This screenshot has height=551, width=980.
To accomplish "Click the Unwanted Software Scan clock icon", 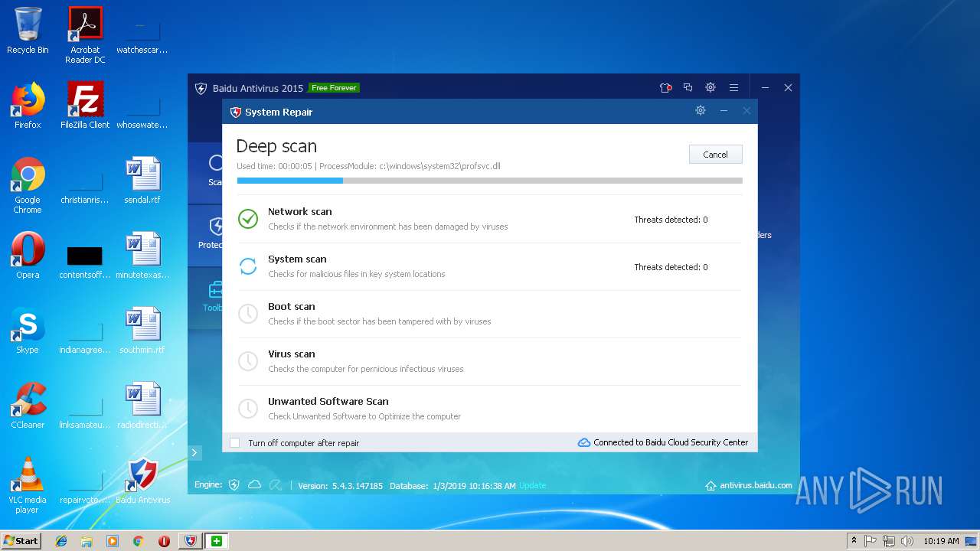I will click(x=248, y=409).
